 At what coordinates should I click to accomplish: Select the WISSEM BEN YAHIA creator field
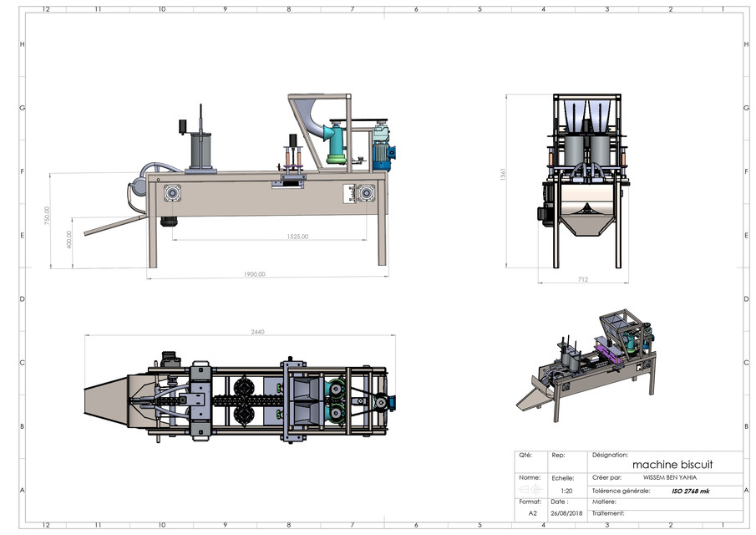coord(670,477)
